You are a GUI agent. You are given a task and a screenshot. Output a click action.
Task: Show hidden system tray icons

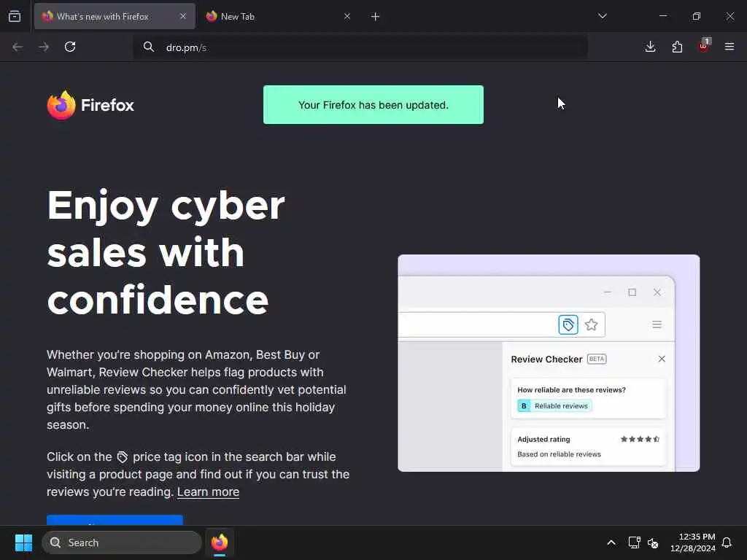611,542
